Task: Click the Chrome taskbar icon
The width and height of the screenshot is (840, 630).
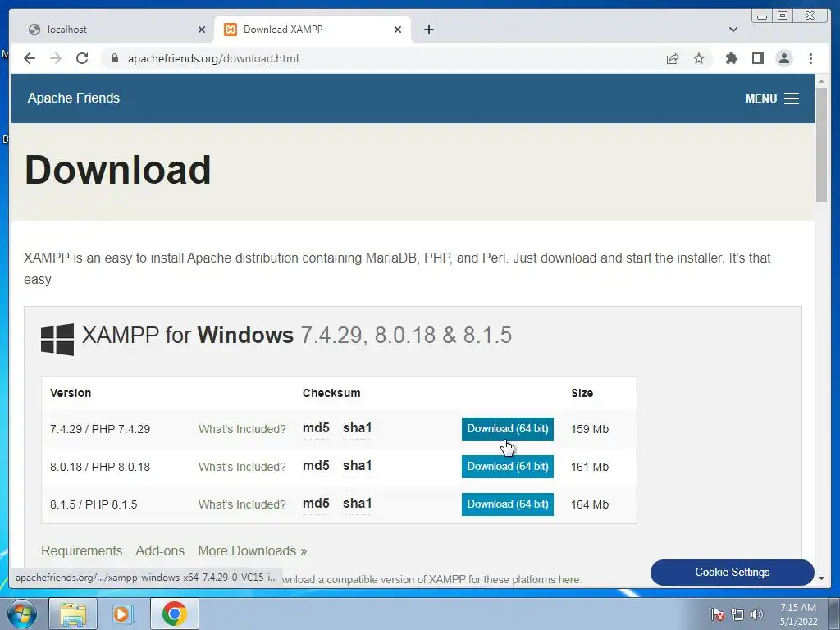Action: point(175,614)
